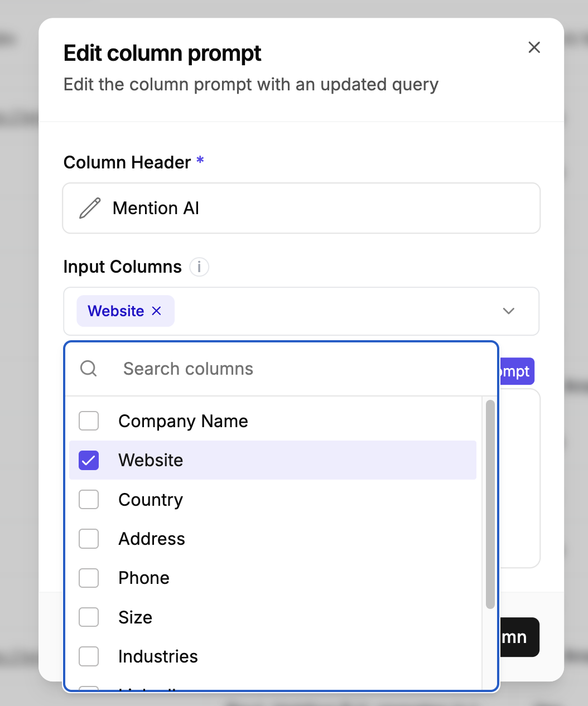Click the pencil icon in Column Header
This screenshot has width=588, height=706.
point(90,208)
